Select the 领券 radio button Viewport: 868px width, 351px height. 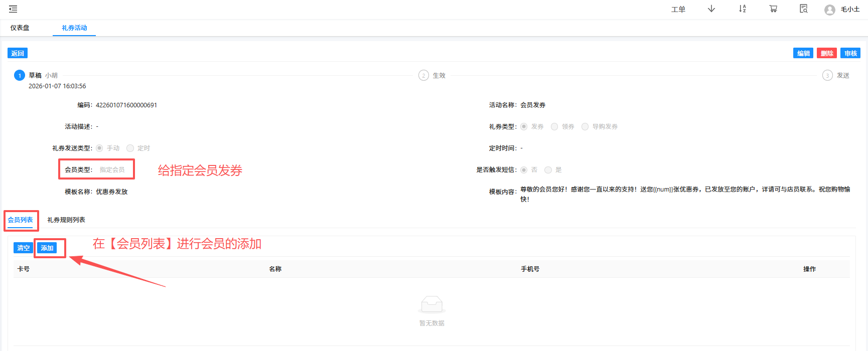pyautogui.click(x=554, y=127)
